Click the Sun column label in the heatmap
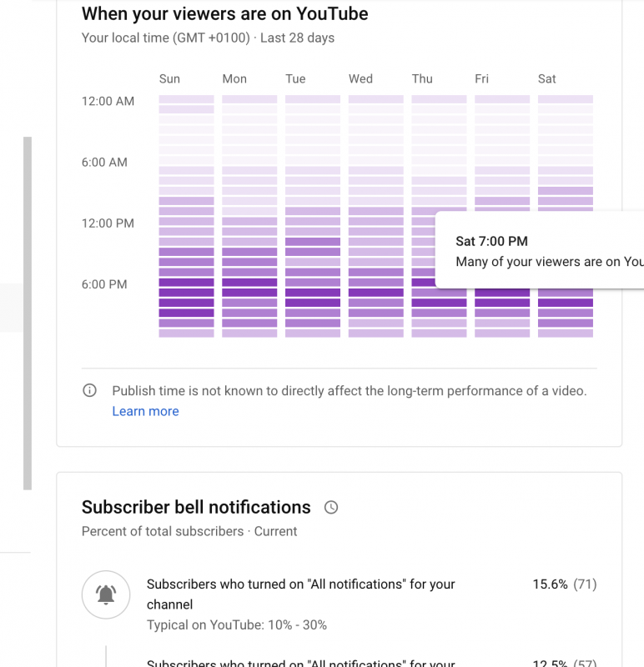Screen dimensions: 644x667 click(169, 79)
